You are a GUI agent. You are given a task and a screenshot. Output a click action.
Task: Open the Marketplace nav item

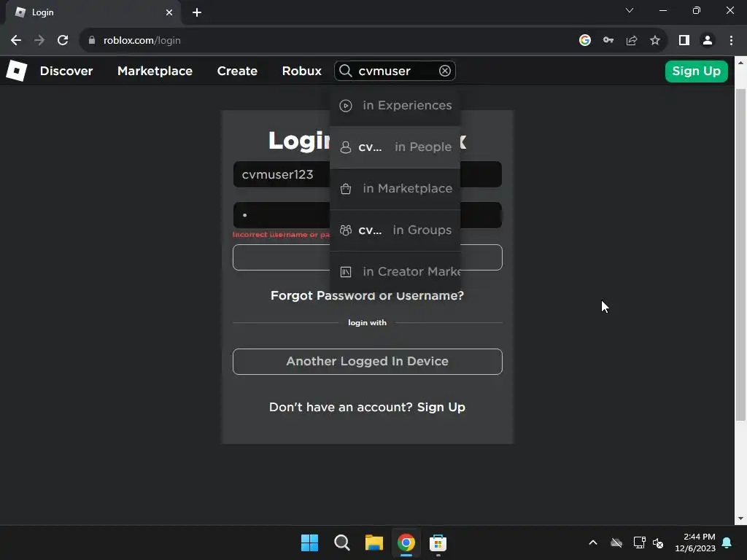click(155, 71)
